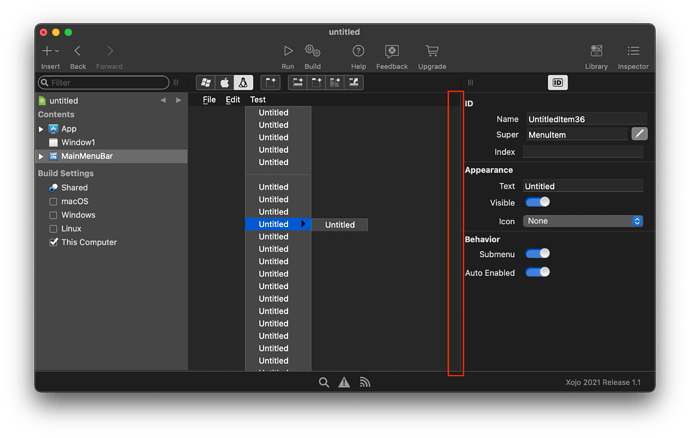Toggle the Visible switch
Viewport: 690px width, 438px height.
(x=537, y=202)
